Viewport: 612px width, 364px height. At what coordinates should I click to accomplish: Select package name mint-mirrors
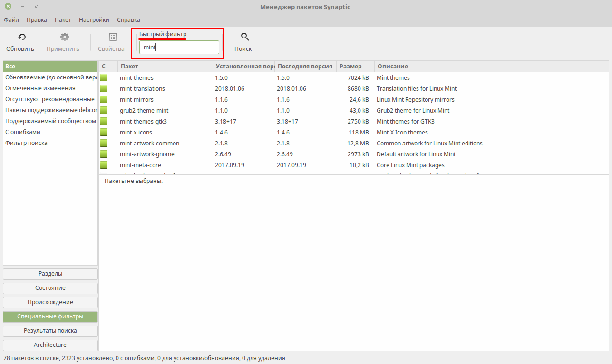[x=136, y=99]
